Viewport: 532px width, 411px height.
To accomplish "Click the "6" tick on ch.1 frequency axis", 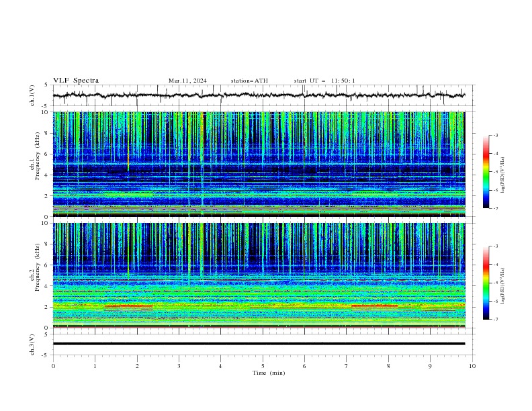I will click(48, 154).
